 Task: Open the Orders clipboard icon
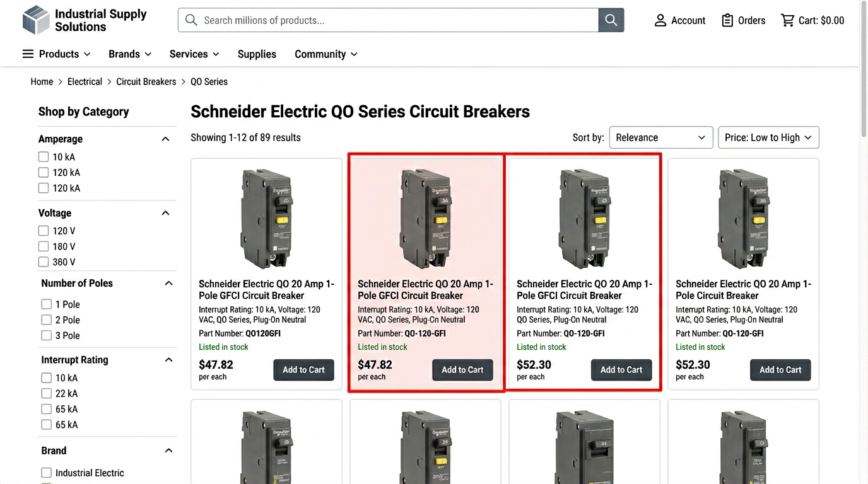click(x=727, y=20)
